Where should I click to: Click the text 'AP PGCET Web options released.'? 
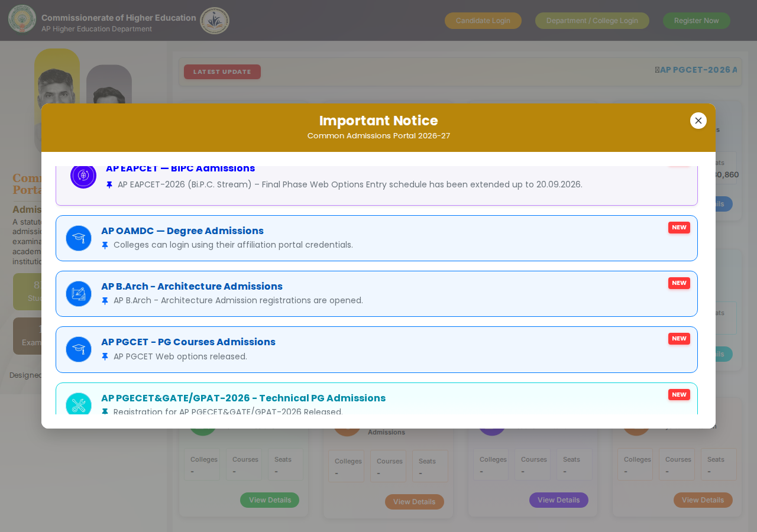coord(180,357)
